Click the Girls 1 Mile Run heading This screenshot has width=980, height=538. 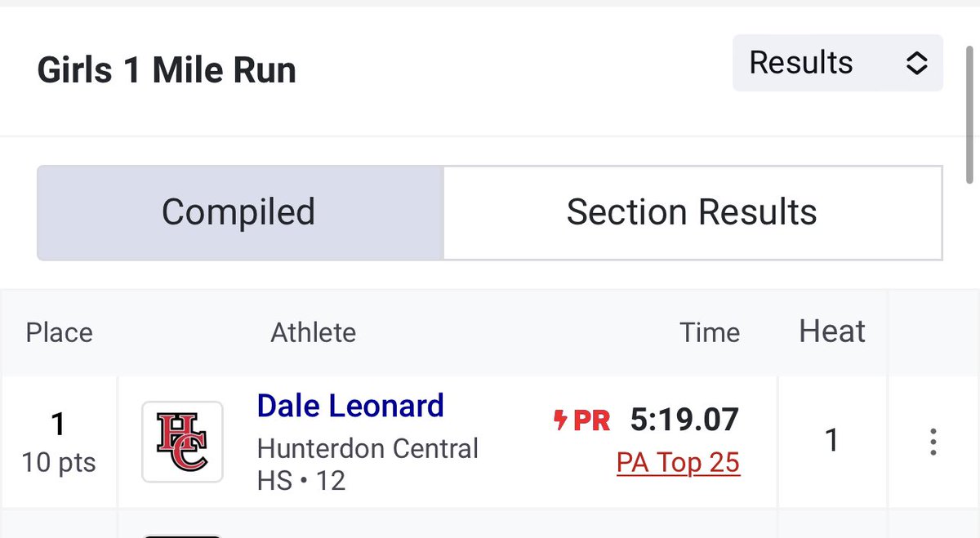point(167,71)
